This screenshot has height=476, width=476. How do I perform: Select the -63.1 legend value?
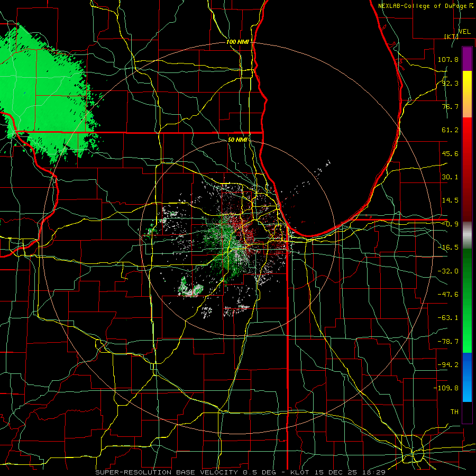[448, 318]
